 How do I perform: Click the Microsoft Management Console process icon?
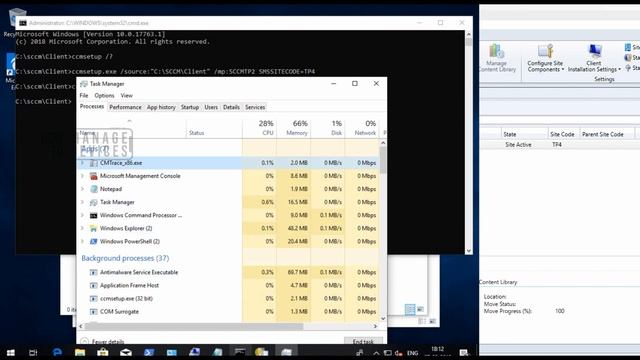[x=93, y=176]
